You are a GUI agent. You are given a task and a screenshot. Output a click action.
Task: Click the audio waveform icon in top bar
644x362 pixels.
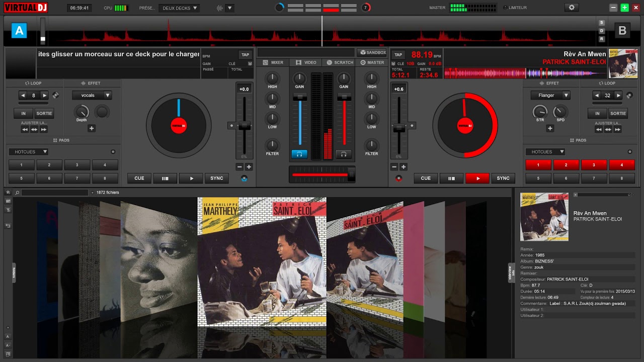(x=219, y=8)
